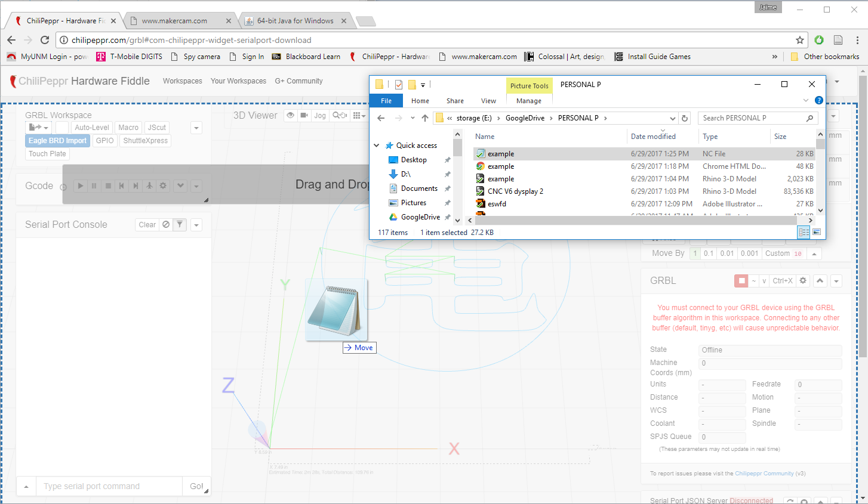Screen dimensions: 868x504
Task: Select Move By 0.001 increment
Action: coord(749,253)
